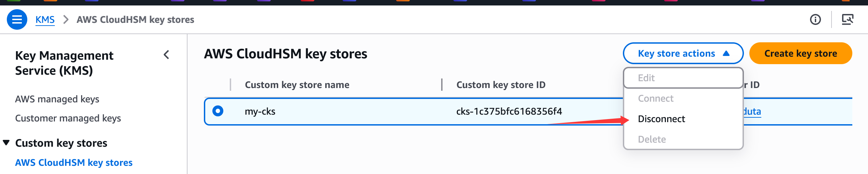Go to KMS via breadcrumb link

pyautogui.click(x=45, y=20)
